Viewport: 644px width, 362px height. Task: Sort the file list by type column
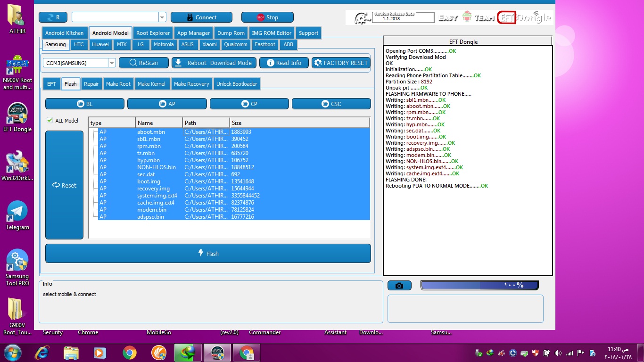[x=112, y=123]
